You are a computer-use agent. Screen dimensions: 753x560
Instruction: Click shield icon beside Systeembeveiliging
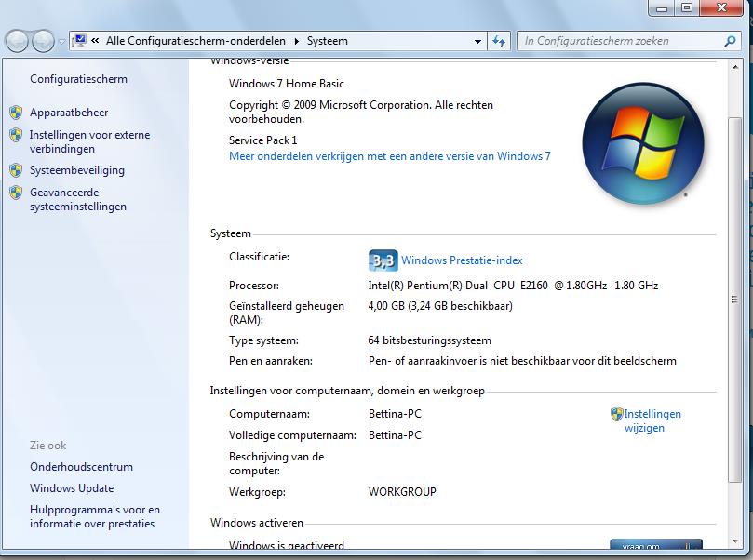point(16,170)
